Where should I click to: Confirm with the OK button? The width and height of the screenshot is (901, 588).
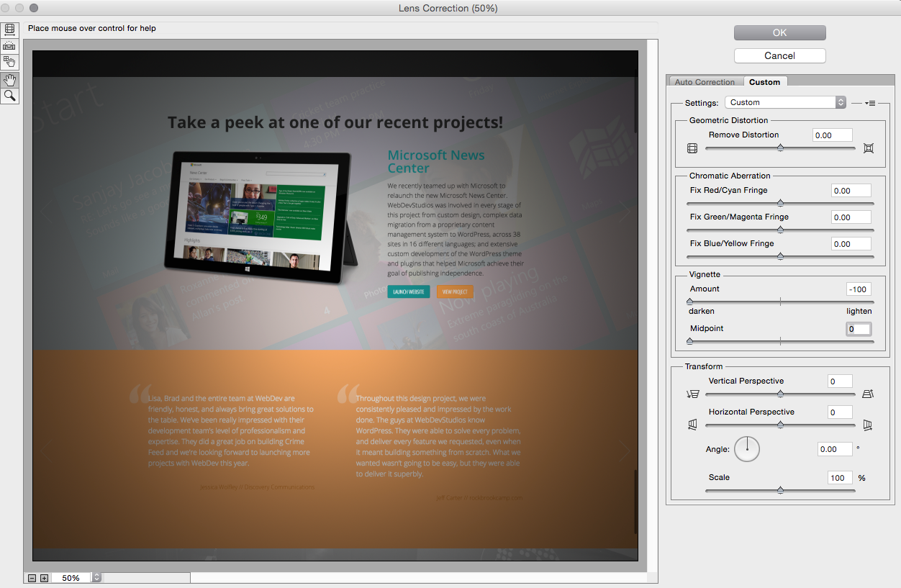click(779, 32)
